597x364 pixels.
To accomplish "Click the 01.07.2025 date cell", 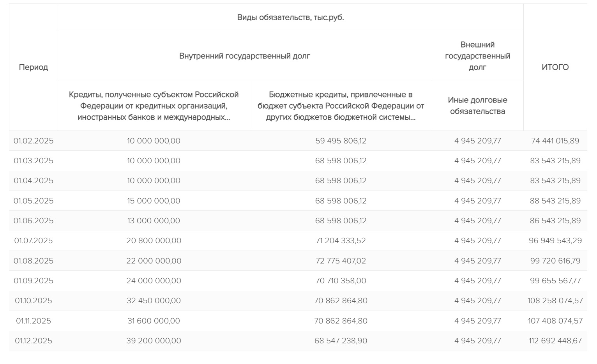I will 34,240.
